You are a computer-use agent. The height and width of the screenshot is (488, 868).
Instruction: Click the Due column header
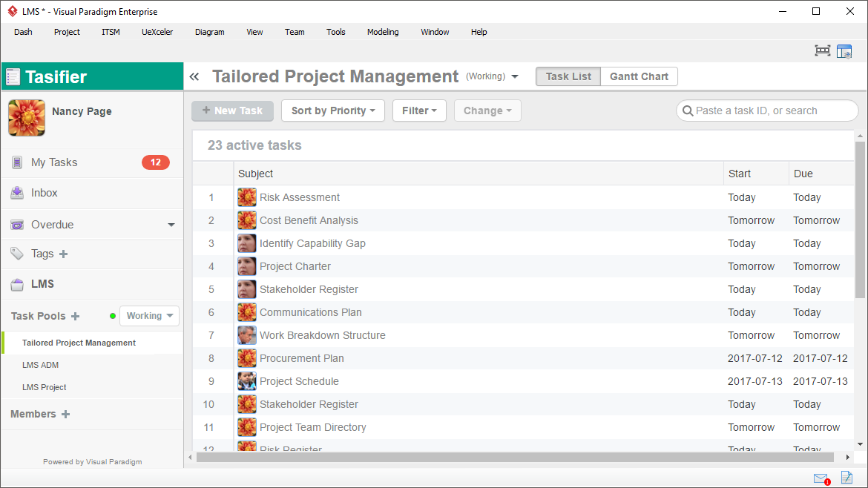821,174
